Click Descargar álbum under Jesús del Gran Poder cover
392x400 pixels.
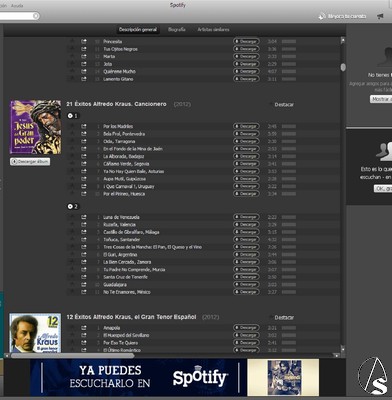click(x=30, y=162)
